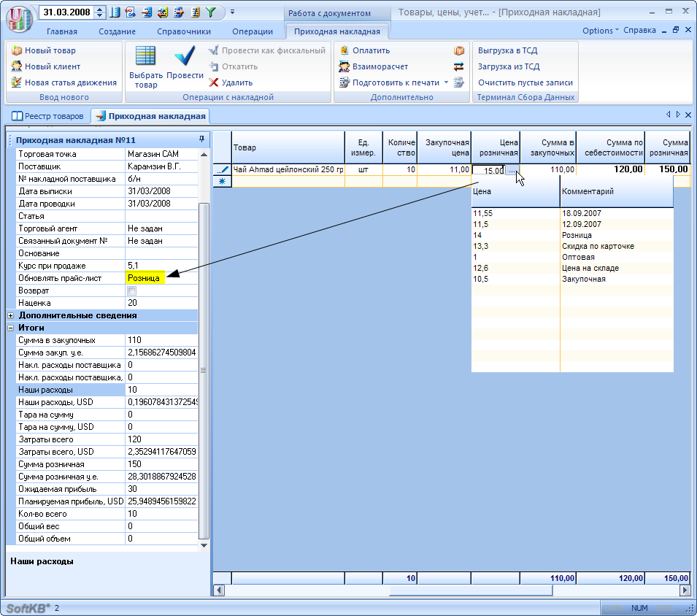Click the pencil edit marker of tea row
The image size is (697, 616).
[x=223, y=169]
